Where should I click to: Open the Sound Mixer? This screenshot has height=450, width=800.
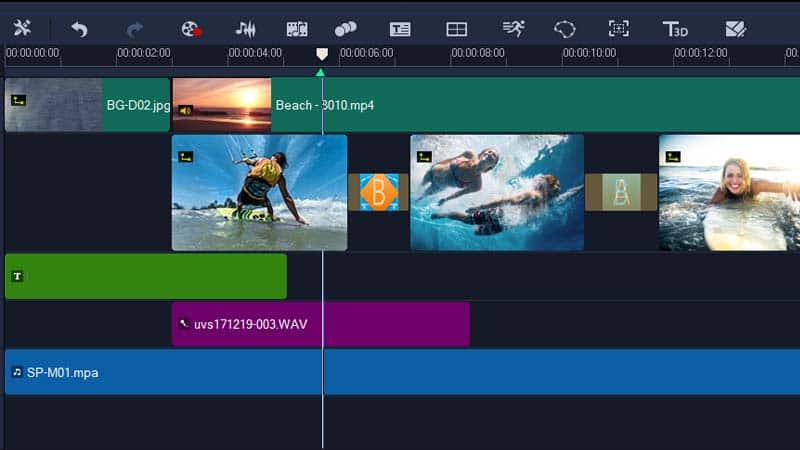coord(245,29)
